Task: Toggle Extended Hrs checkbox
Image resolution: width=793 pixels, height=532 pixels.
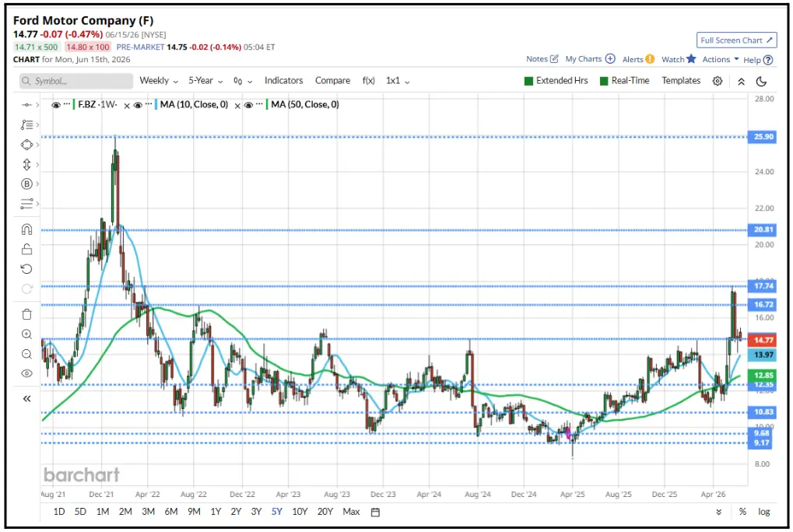Action: point(556,81)
